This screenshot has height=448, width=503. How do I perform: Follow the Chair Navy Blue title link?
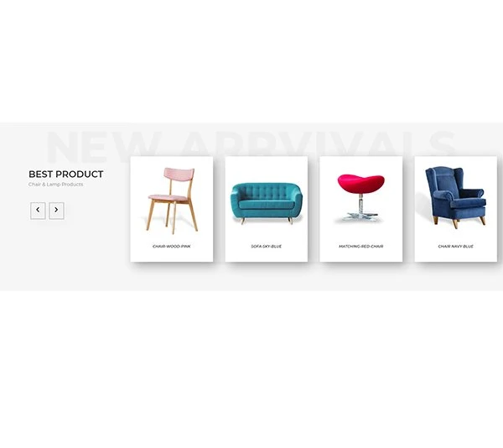pyautogui.click(x=455, y=247)
